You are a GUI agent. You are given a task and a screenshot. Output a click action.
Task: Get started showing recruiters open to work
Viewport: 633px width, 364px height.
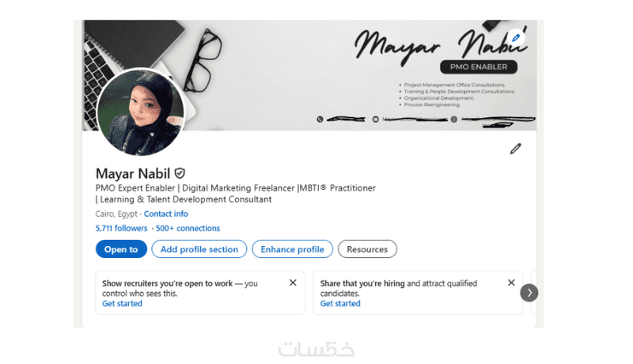coord(122,304)
